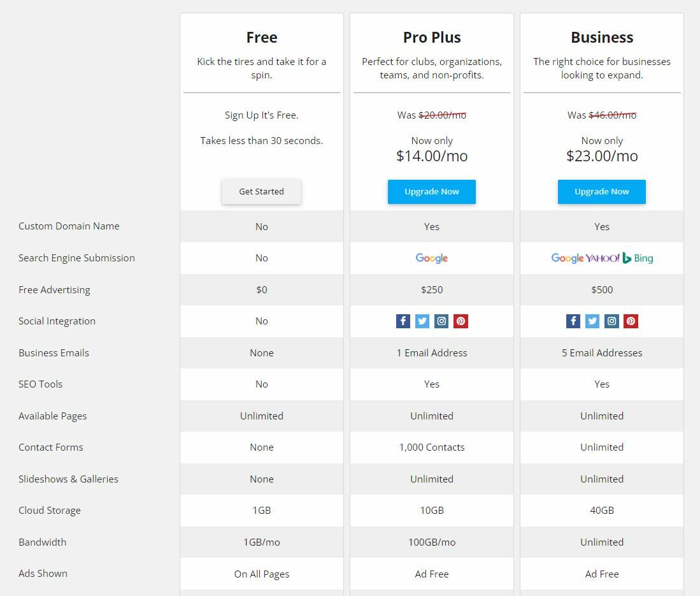Screen dimensions: 700x596
Task: Click the Pinterest icon in Pro Plus column
Action: tap(461, 321)
